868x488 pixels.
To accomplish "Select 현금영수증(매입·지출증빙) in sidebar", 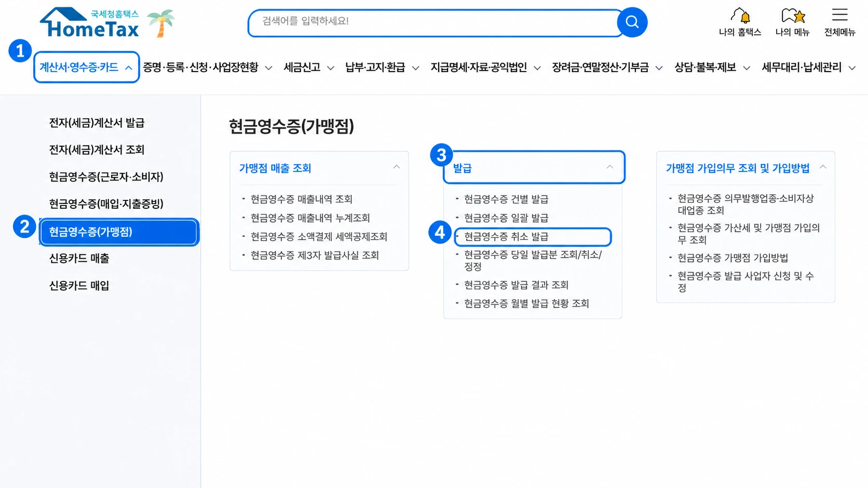I will click(106, 204).
